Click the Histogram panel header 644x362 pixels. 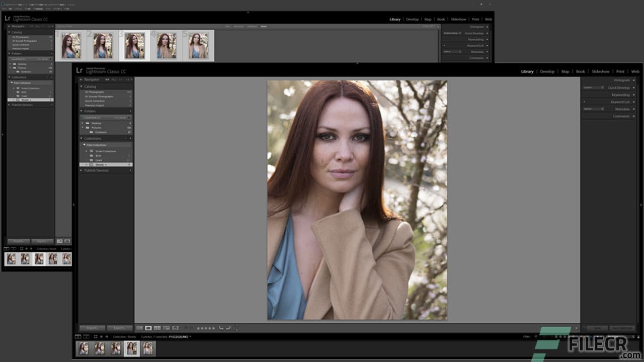(x=622, y=79)
